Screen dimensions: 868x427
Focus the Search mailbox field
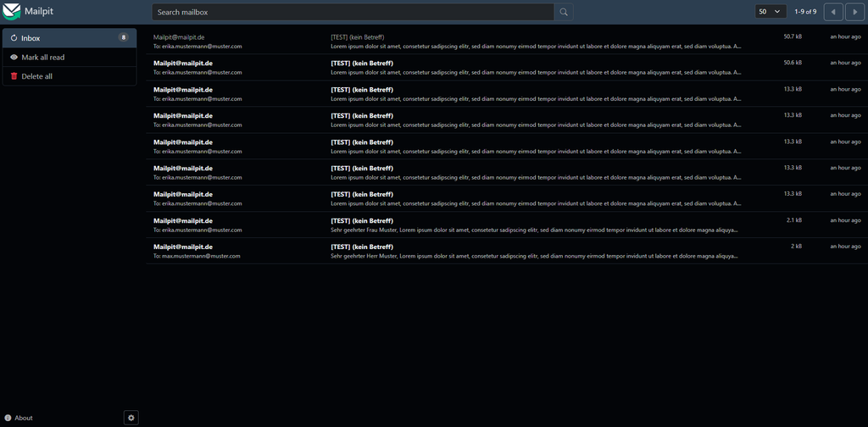(x=353, y=12)
